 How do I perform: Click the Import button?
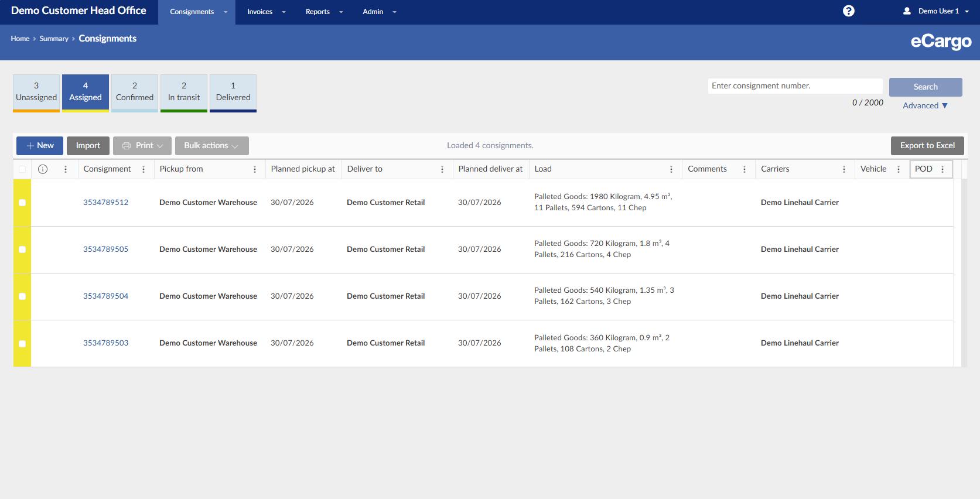click(88, 146)
